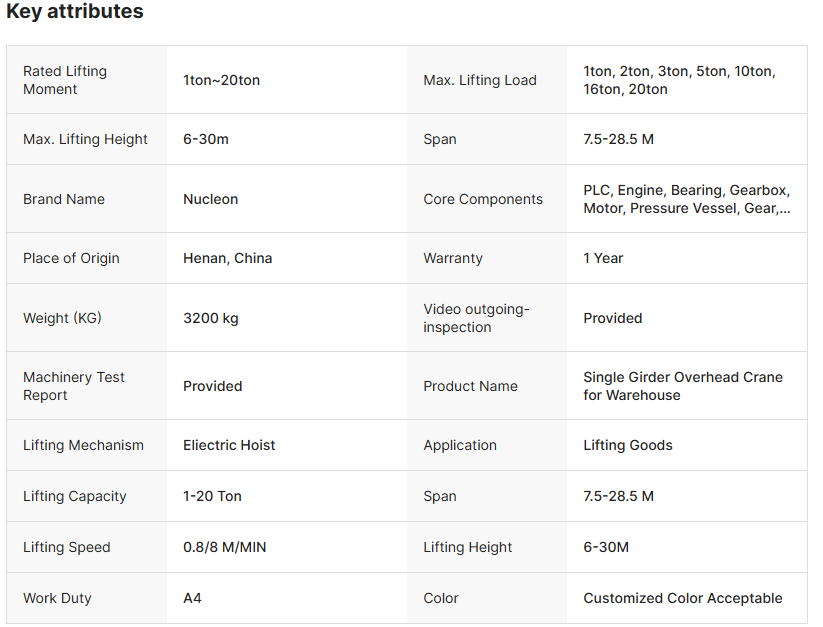
Task: Click the "Key attributes" heading
Action: [75, 12]
